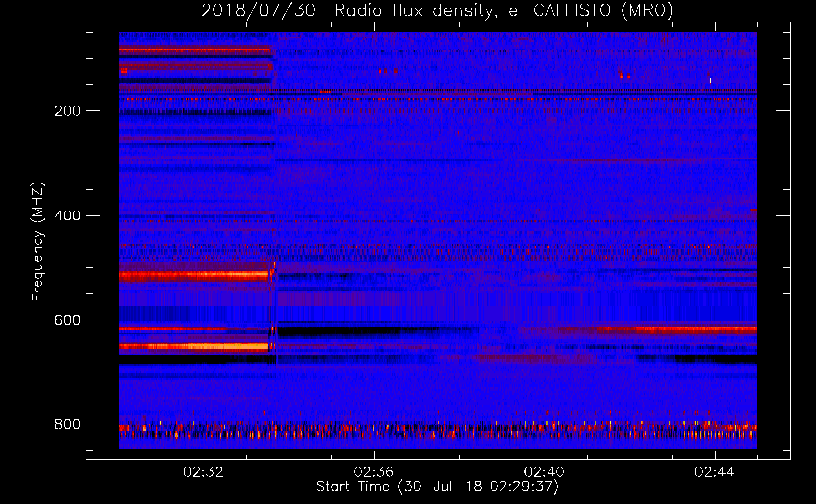Click the 'Frequency (MHZ)' axis label

click(x=38, y=241)
